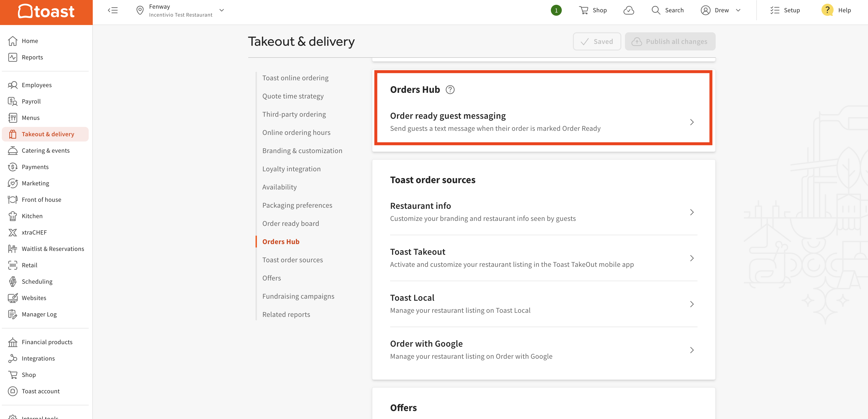Jump to Quote time strategy section
This screenshot has height=419, width=868.
click(x=293, y=96)
